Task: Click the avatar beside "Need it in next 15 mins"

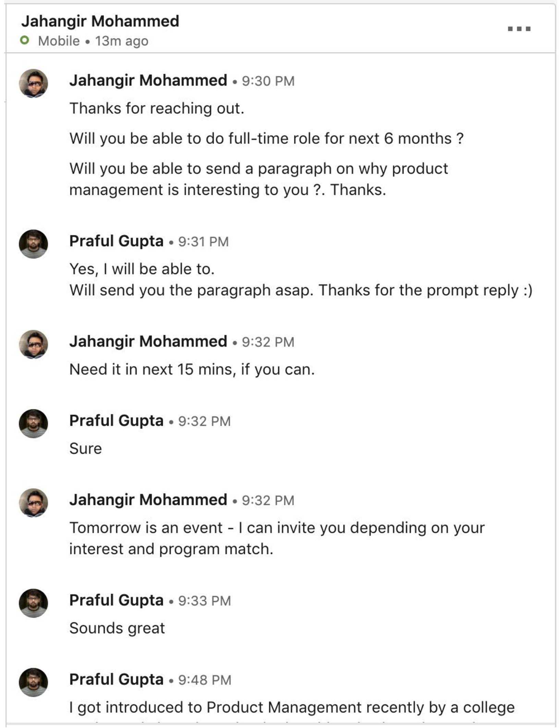Action: coord(33,344)
